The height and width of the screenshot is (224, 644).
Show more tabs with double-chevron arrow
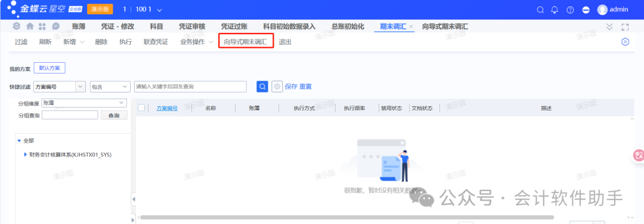[x=609, y=27]
